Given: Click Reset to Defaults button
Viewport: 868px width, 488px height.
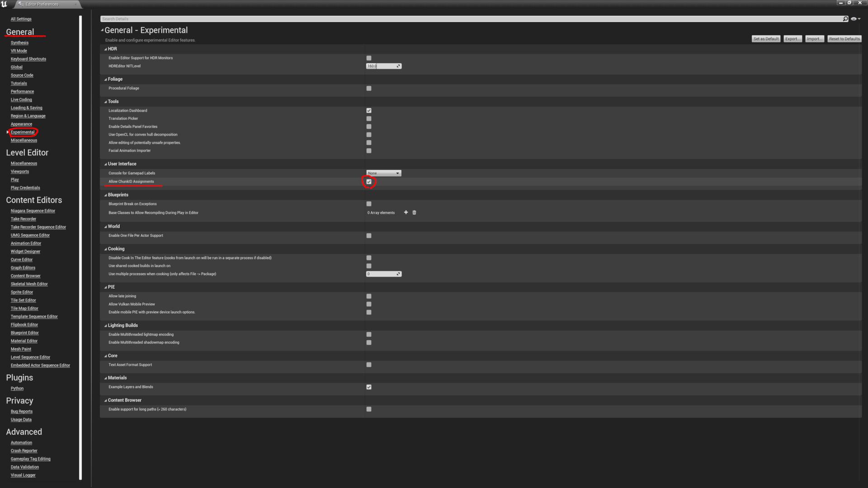Looking at the screenshot, I should 844,39.
